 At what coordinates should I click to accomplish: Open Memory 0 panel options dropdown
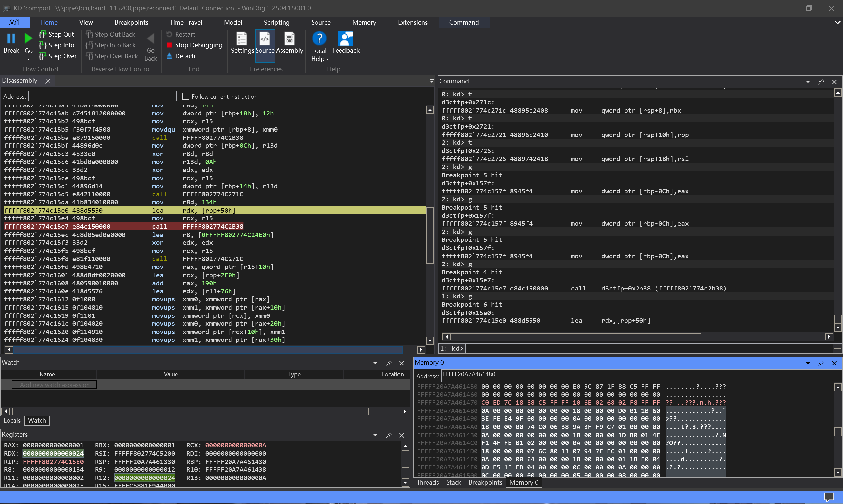(x=808, y=364)
